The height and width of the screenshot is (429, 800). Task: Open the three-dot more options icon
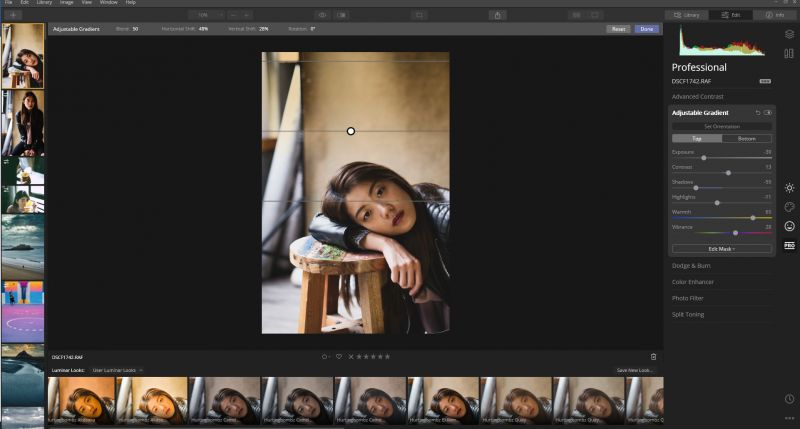coord(789,418)
